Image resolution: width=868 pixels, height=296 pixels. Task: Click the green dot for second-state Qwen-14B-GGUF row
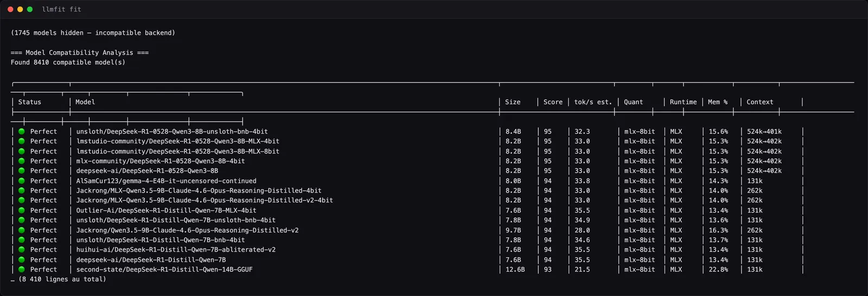pyautogui.click(x=22, y=269)
